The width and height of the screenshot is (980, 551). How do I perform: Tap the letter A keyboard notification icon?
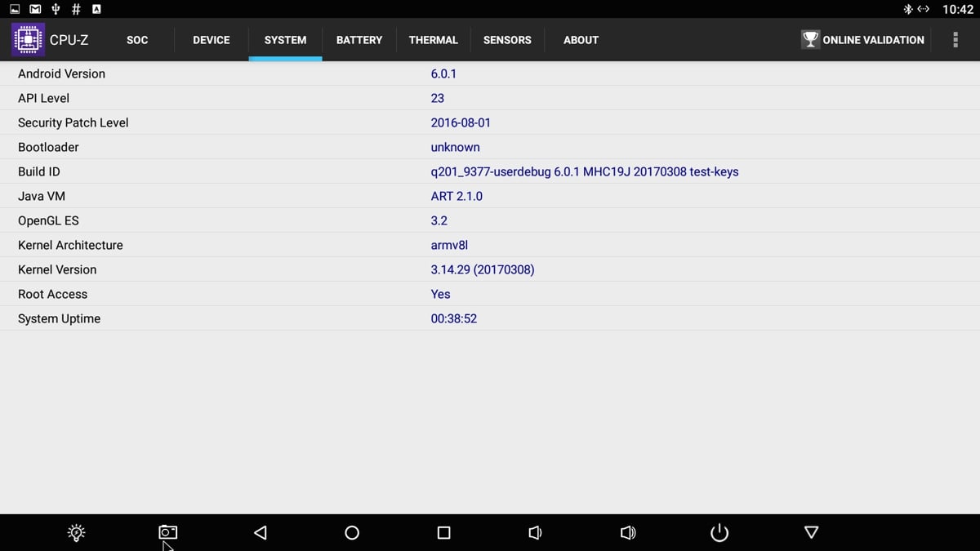pos(96,9)
